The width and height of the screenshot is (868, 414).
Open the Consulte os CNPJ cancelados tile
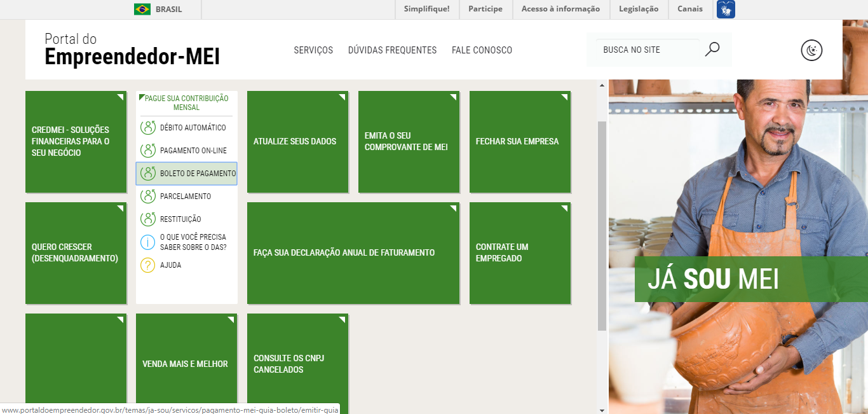pos(297,363)
